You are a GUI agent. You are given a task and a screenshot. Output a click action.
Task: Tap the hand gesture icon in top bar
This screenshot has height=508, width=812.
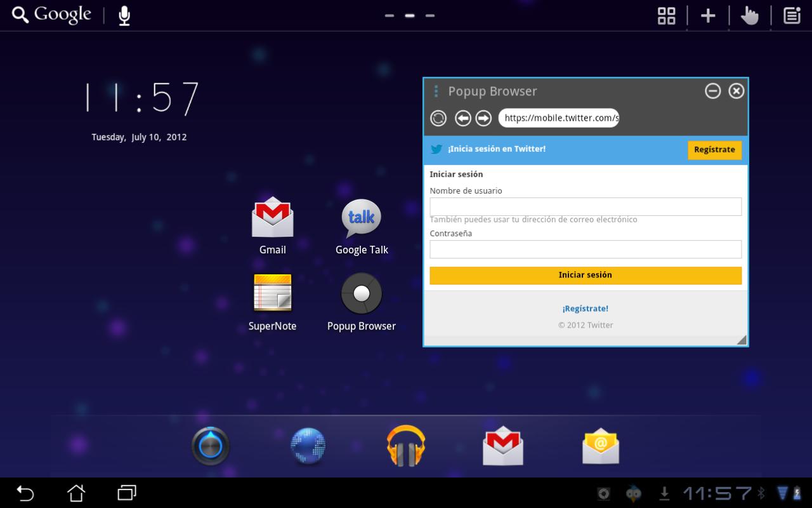750,15
